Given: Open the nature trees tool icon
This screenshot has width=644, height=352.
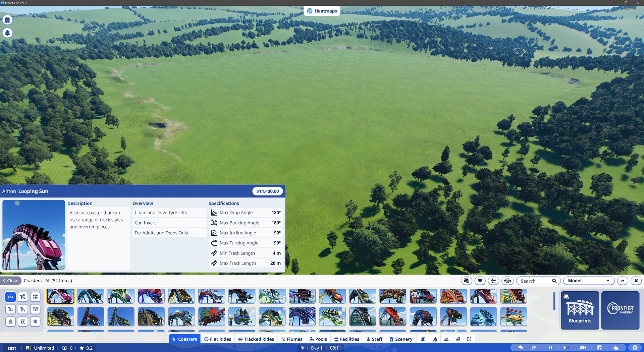Looking at the screenshot, I should point(435,339).
